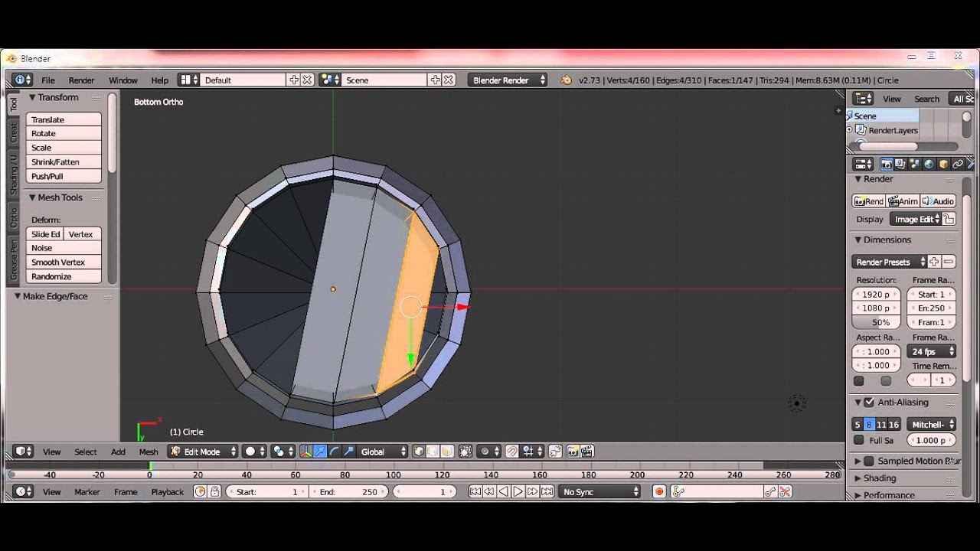Screen dimensions: 980x551
Task: Select face selection mode in 3D header
Action: pyautogui.click(x=446, y=452)
